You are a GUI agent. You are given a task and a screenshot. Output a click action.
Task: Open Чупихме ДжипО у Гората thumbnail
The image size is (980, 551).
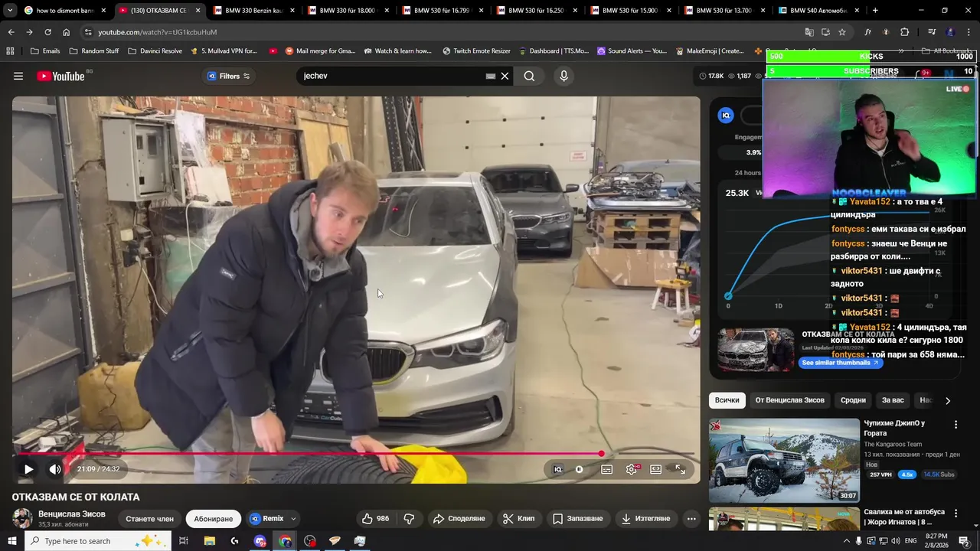[x=784, y=461]
